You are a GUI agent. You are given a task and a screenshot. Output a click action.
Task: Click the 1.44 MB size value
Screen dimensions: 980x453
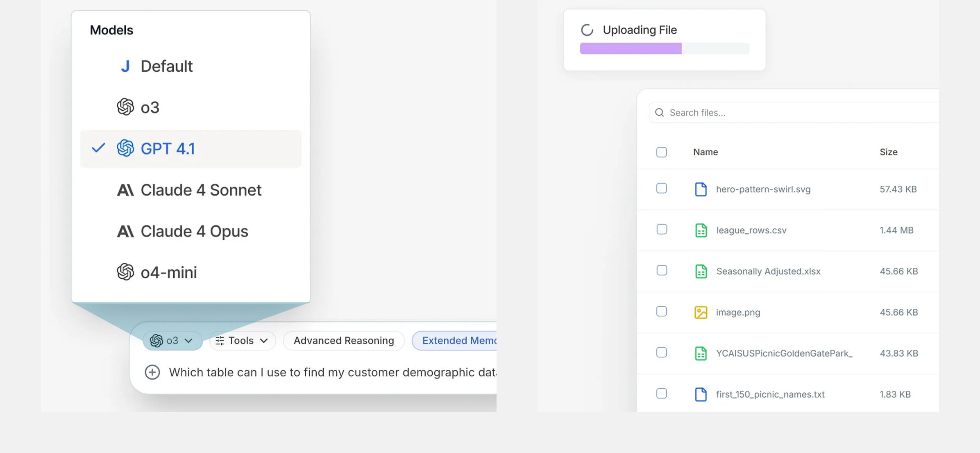tap(896, 230)
